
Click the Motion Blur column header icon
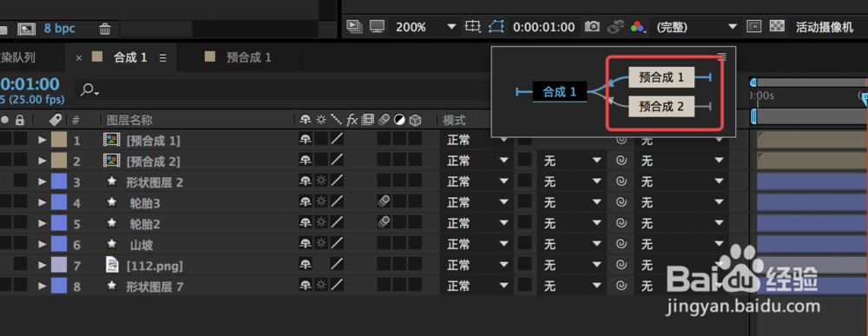click(x=383, y=120)
